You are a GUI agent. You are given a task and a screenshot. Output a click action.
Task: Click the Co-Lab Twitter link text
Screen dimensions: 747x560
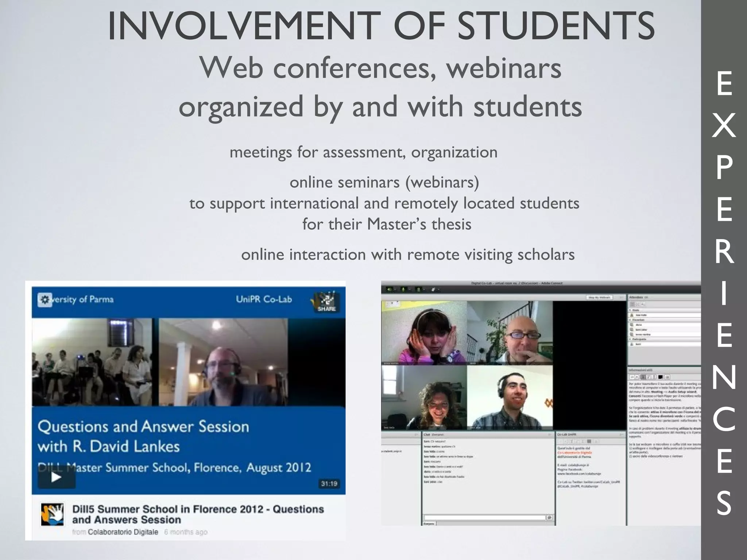click(588, 482)
